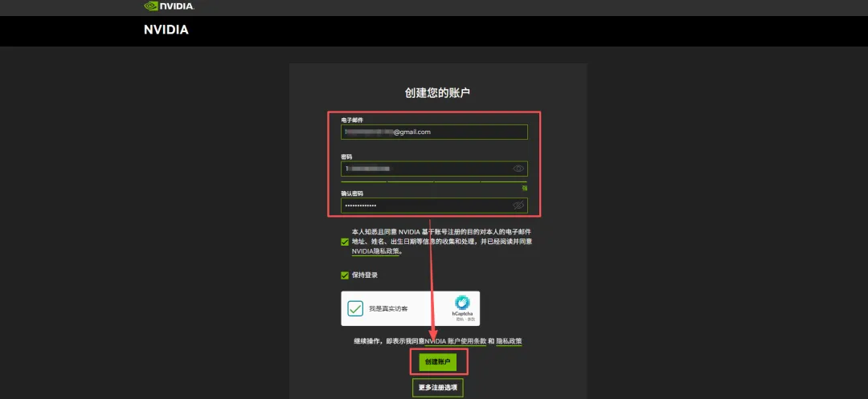Viewport: 868px width, 399px height.
Task: Click the 我是真实访客 hCaptcha checkbox
Action: (355, 308)
